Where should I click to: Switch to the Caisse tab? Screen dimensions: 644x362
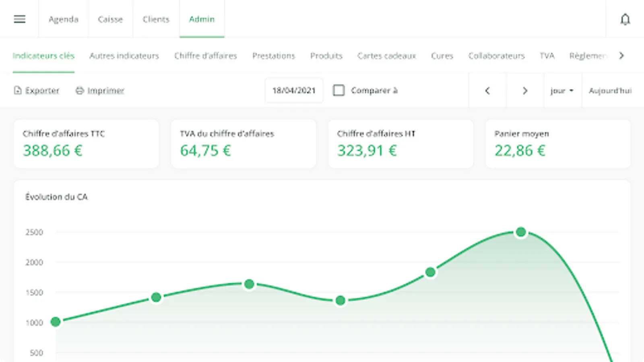coord(110,19)
